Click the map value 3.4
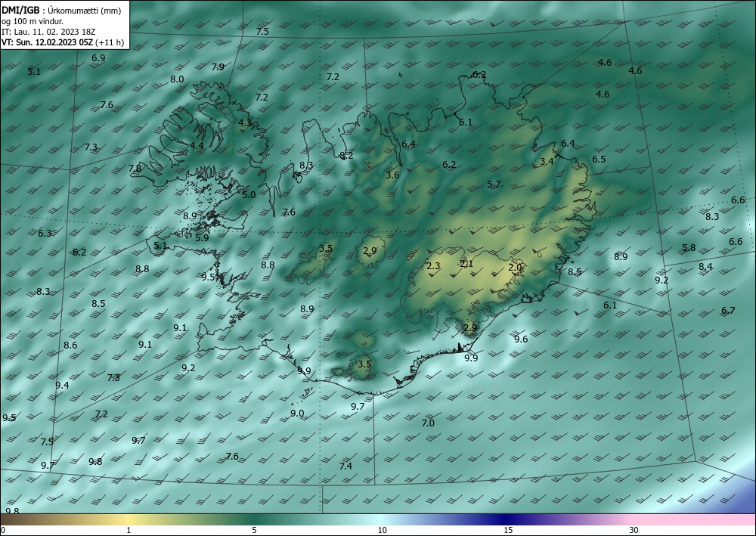 pyautogui.click(x=547, y=162)
